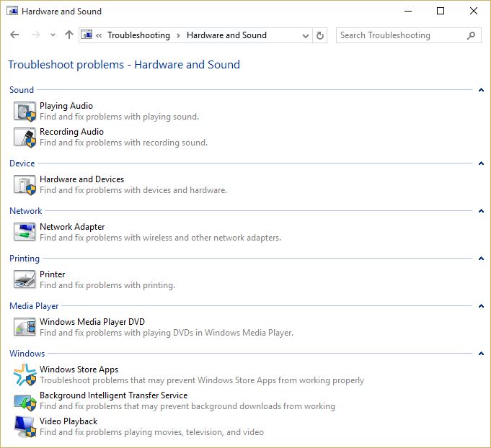The width and height of the screenshot is (491, 448).
Task: Open the Windows Media Player DVD icon
Action: (x=25, y=327)
